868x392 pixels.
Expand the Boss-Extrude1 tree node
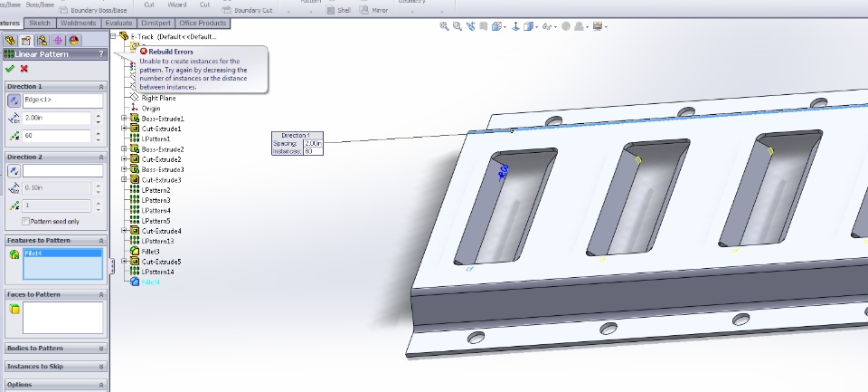click(124, 118)
